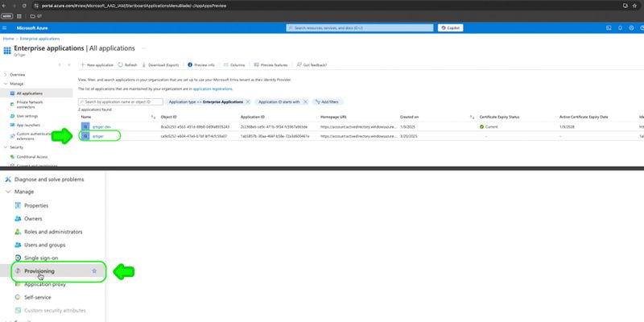Viewport: 644px width, 322px height.
Task: Click the qrtiger-dev app icon tile
Action: coord(85,126)
